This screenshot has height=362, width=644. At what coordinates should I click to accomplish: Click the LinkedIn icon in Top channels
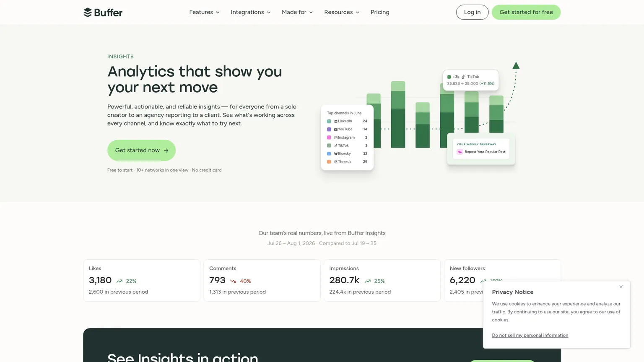pos(335,121)
